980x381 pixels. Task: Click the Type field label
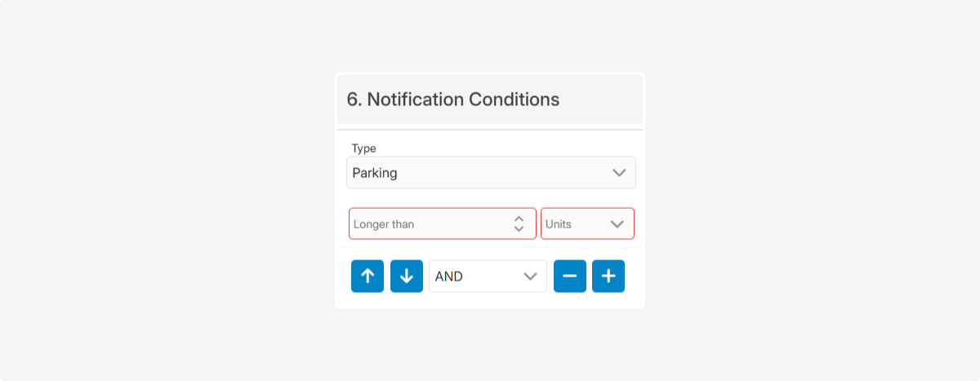click(363, 148)
